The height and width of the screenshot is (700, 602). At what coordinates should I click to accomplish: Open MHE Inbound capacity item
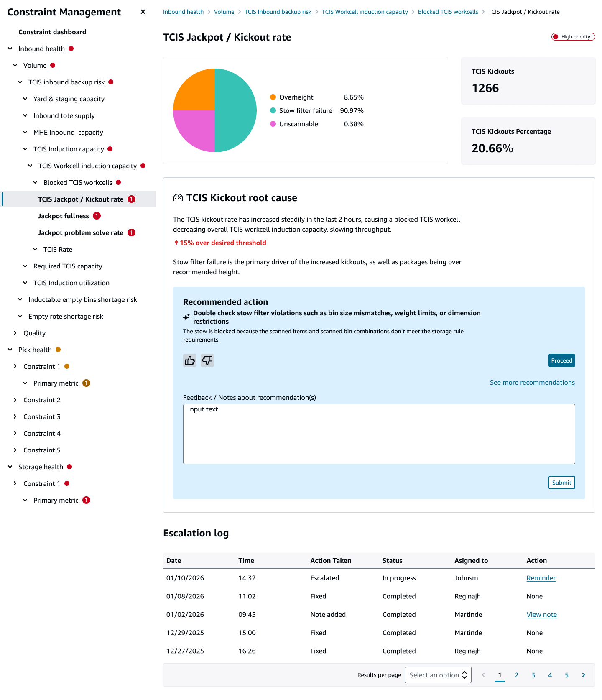pos(68,132)
